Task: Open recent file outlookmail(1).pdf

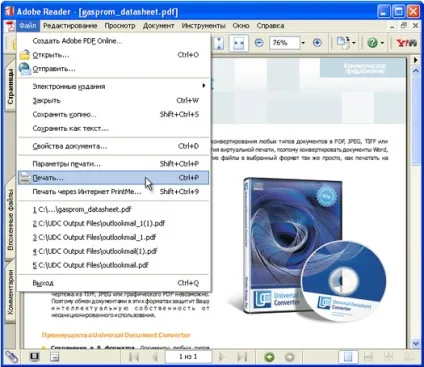Action: 113,251
